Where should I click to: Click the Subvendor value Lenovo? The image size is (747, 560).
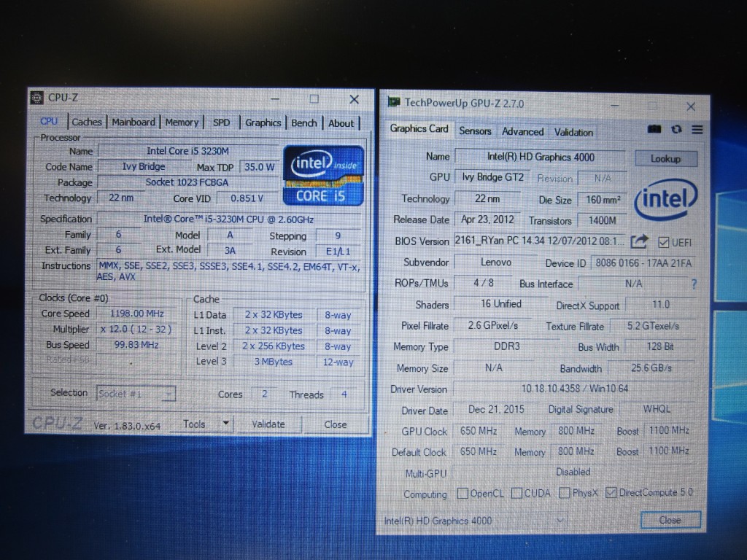click(496, 262)
